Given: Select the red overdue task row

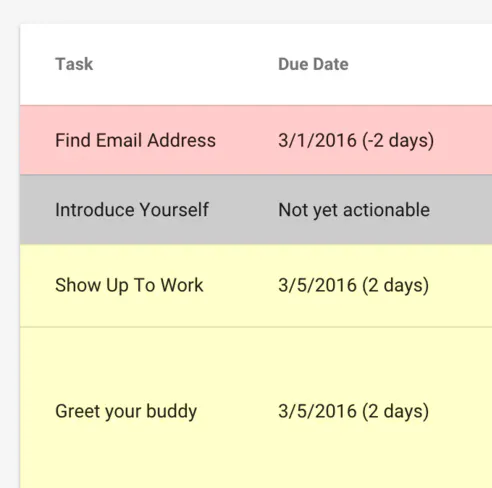Looking at the screenshot, I should (256, 140).
